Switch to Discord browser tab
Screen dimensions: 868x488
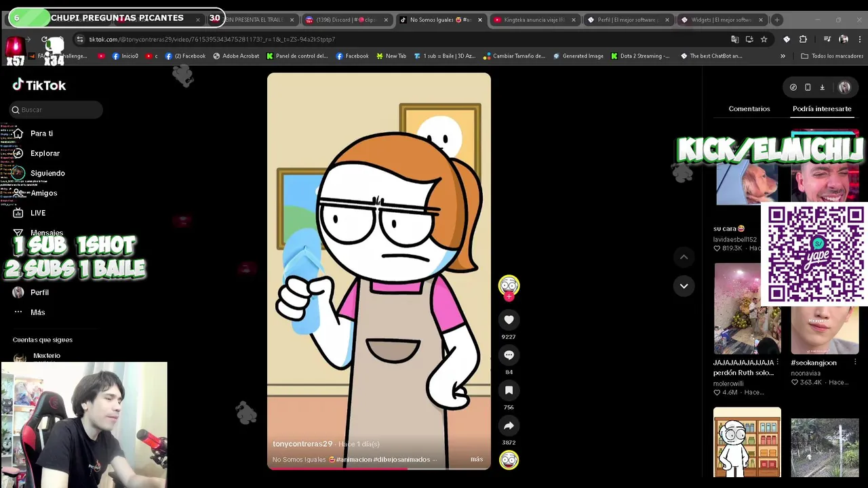(346, 20)
